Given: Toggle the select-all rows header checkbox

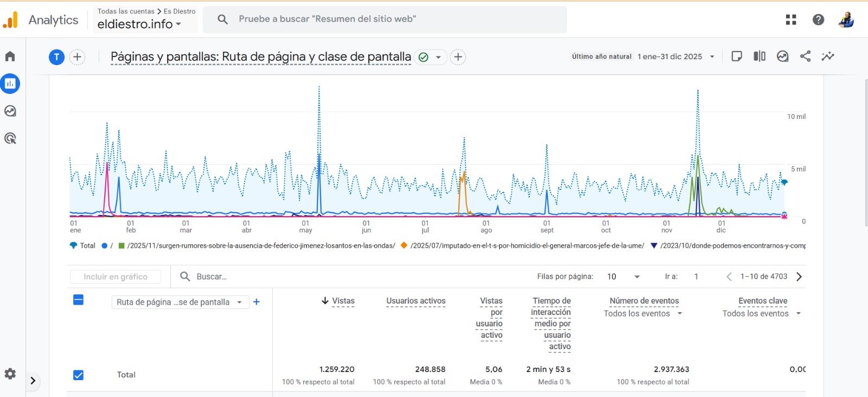Looking at the screenshot, I should point(78,300).
